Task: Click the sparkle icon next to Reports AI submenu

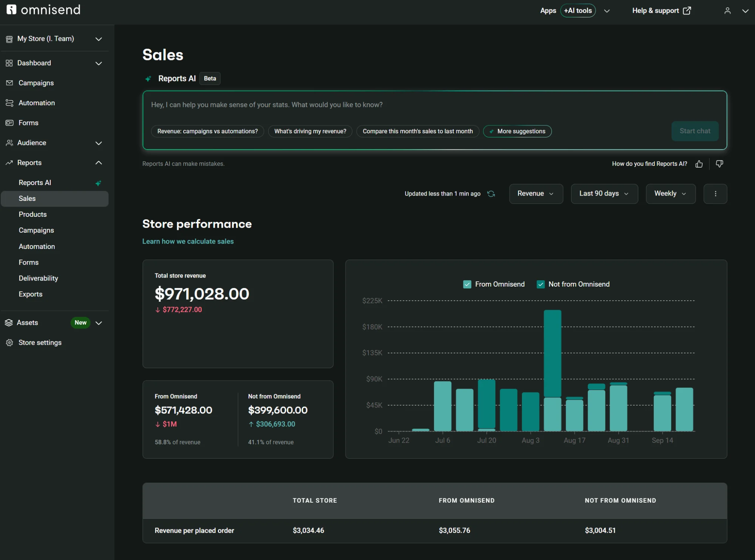Action: (98, 183)
